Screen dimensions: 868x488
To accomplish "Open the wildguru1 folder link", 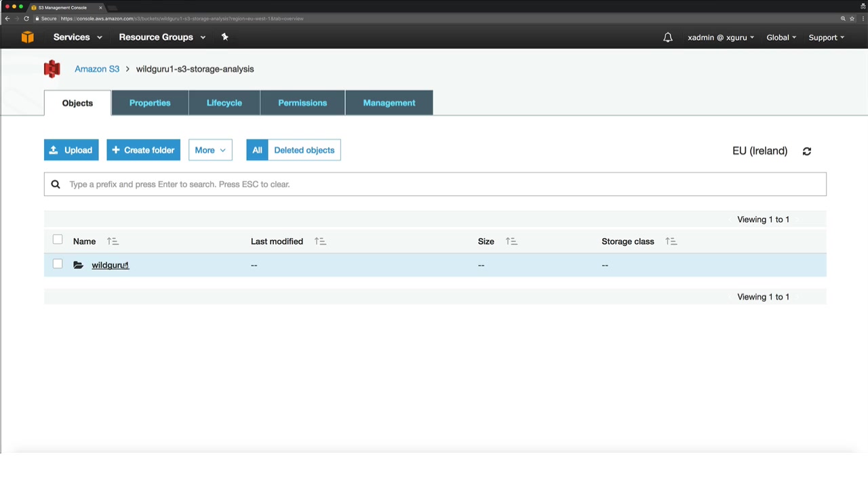I will pos(110,265).
